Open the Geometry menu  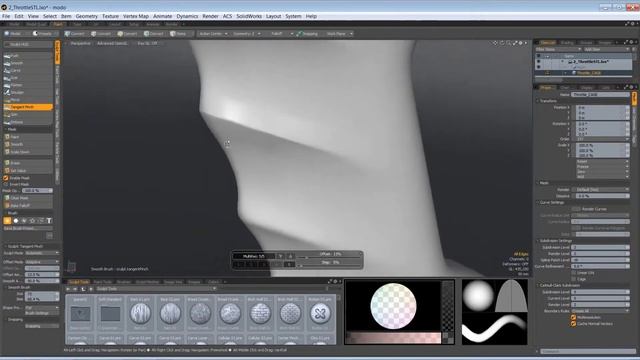(x=87, y=16)
